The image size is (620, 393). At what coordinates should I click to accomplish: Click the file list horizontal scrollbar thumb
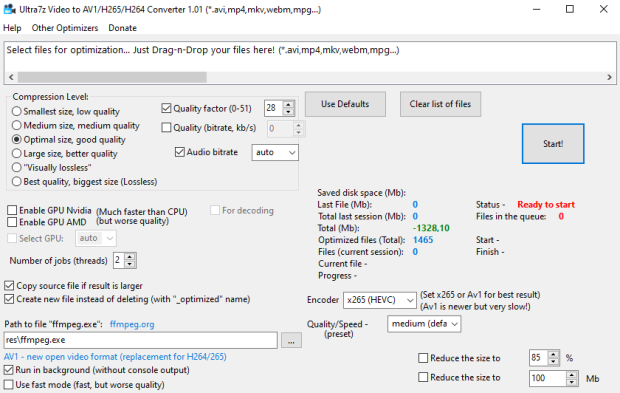click(x=112, y=77)
